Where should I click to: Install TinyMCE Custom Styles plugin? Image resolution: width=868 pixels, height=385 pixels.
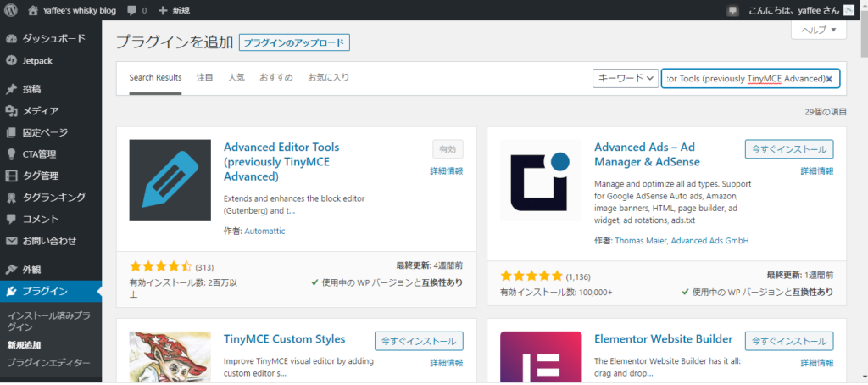[419, 341]
